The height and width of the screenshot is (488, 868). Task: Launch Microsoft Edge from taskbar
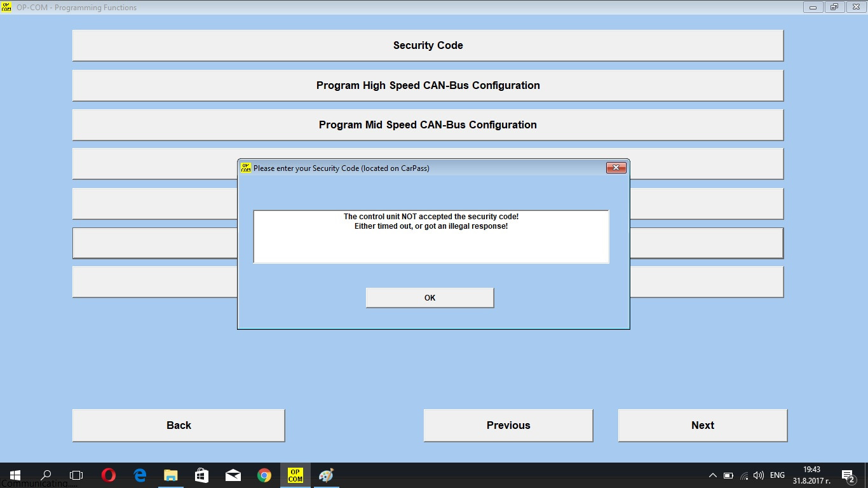tap(140, 475)
